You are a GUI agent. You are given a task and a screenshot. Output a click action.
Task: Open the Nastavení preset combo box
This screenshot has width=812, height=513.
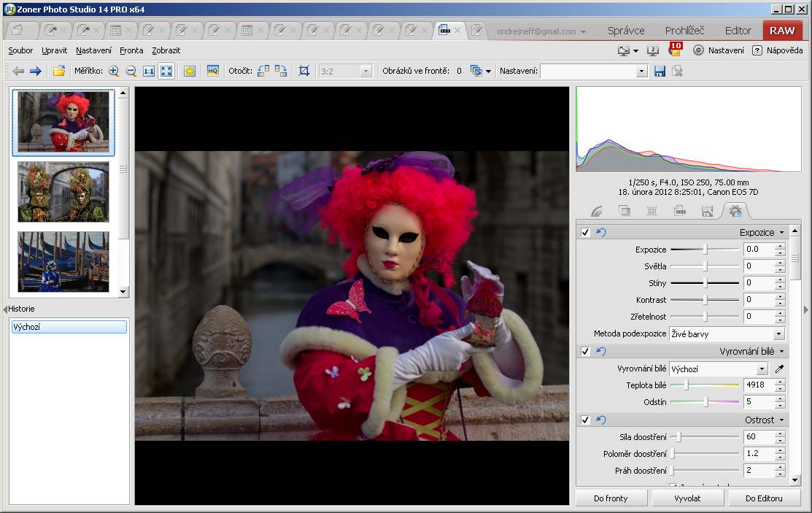click(x=641, y=71)
